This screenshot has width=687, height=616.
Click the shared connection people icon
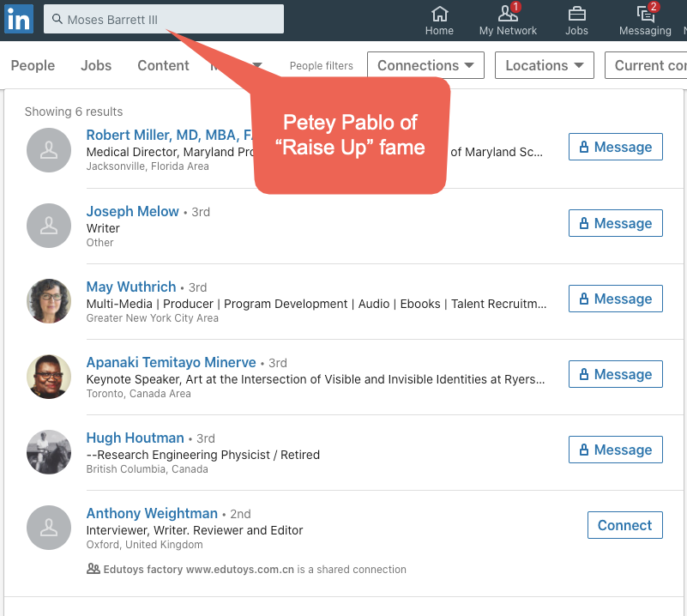[x=93, y=569]
